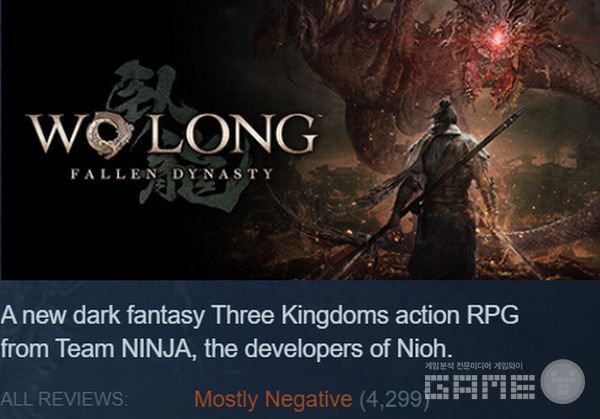Screen dimensions: 600x419
Task: Click the black area left of logo
Action: pyautogui.click(x=13, y=134)
